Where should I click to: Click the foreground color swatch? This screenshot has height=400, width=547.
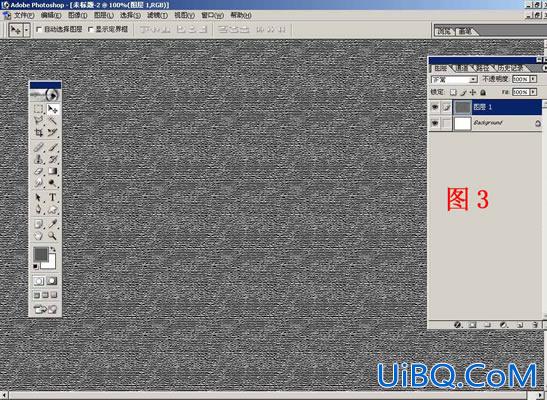[x=40, y=254]
